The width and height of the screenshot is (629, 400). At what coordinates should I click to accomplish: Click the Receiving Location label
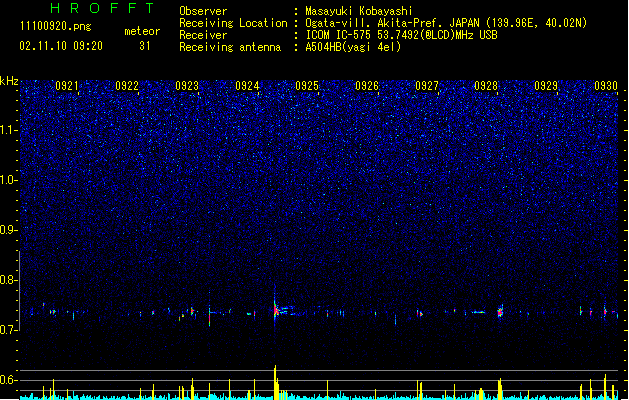pos(233,23)
